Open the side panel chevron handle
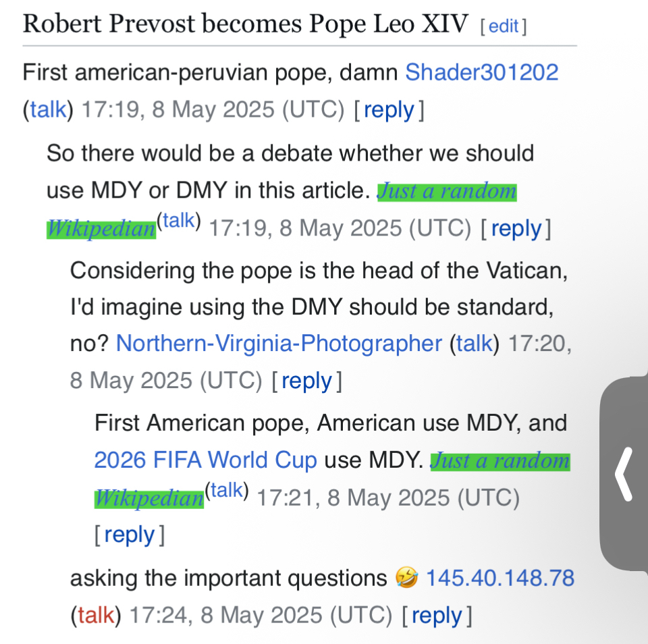This screenshot has width=648, height=644. point(624,475)
